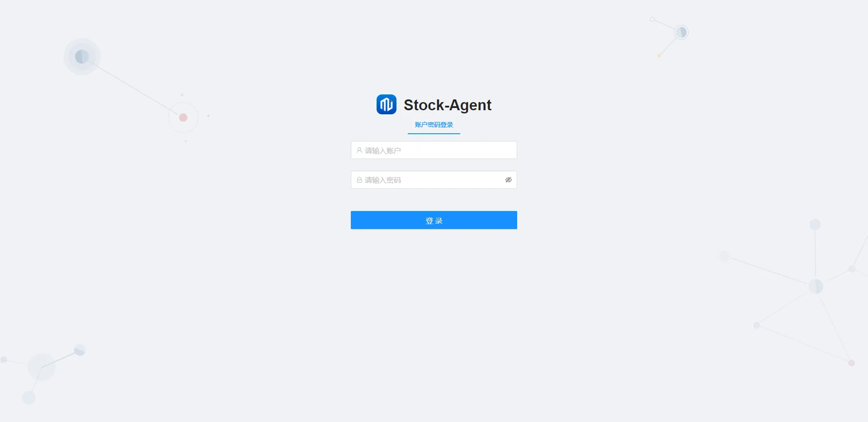Viewport: 868px width, 422px height.
Task: Click the large pale circle at bottom left
Action: (42, 367)
